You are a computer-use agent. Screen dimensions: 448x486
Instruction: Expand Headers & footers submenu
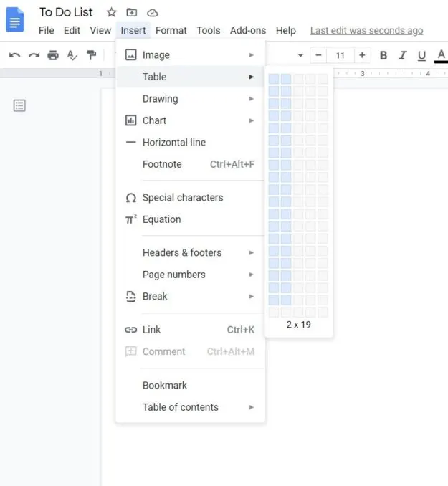point(191,252)
